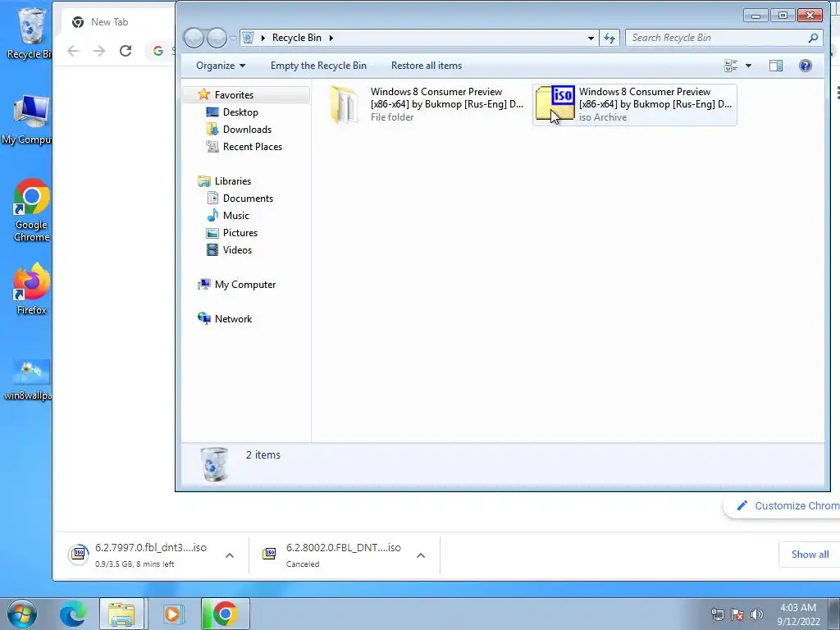Click the Google Chrome desktop shortcut
This screenshot has height=630, width=840.
pyautogui.click(x=32, y=211)
